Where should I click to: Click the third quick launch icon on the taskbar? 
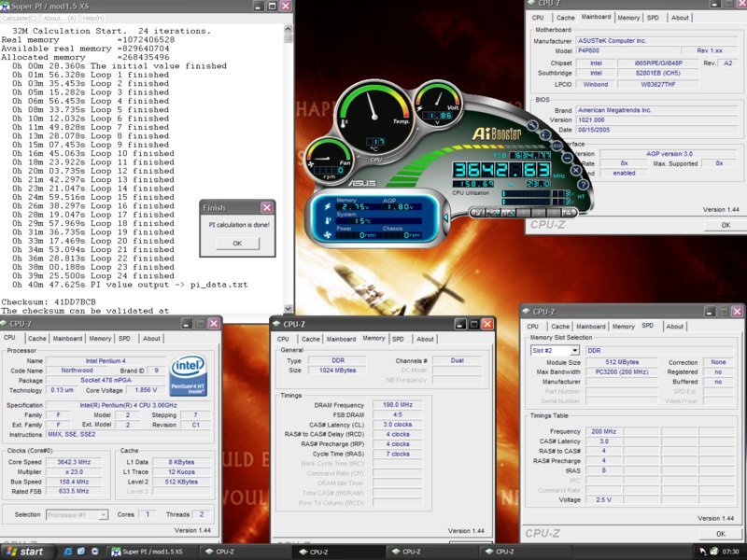pyautogui.click(x=94, y=552)
